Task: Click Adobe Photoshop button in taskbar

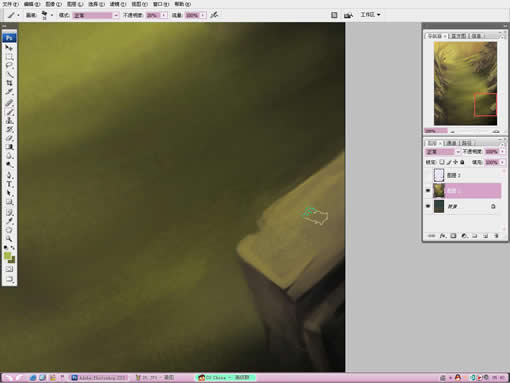Action: (x=99, y=378)
